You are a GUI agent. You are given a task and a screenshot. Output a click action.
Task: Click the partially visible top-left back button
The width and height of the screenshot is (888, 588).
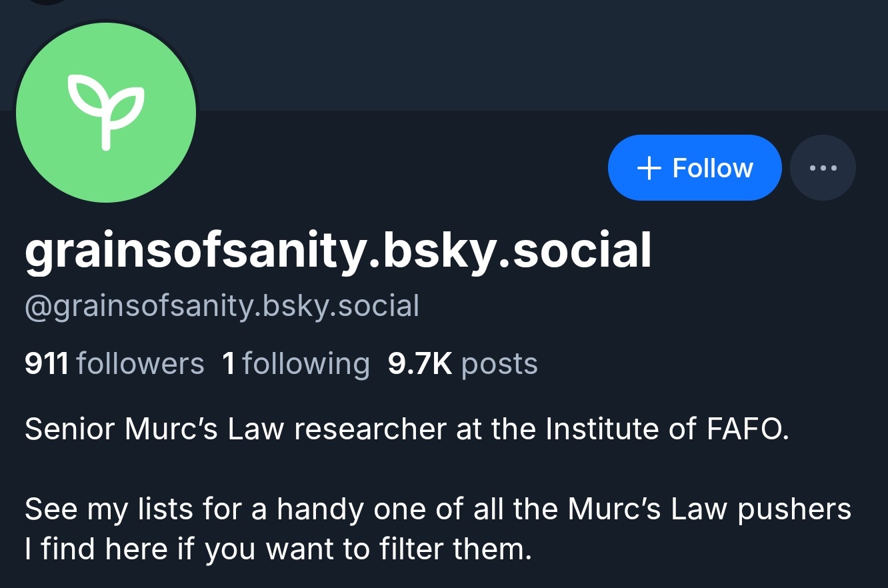(47, 2)
